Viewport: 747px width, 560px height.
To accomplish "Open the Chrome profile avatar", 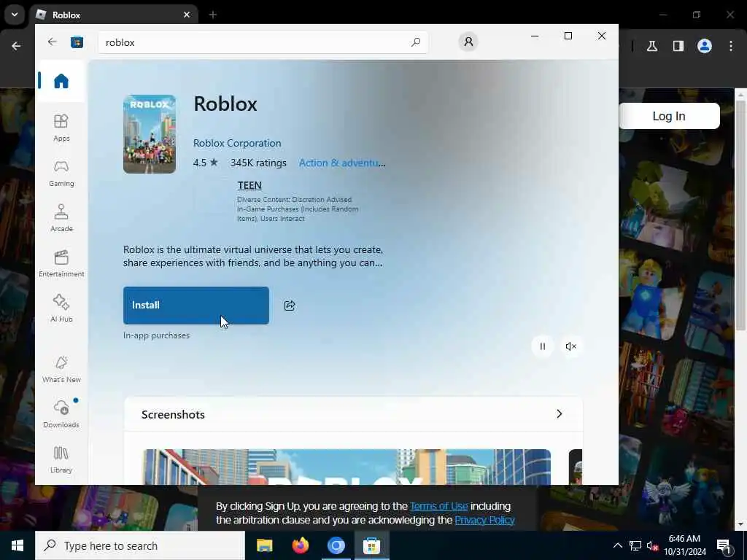I will pyautogui.click(x=704, y=46).
